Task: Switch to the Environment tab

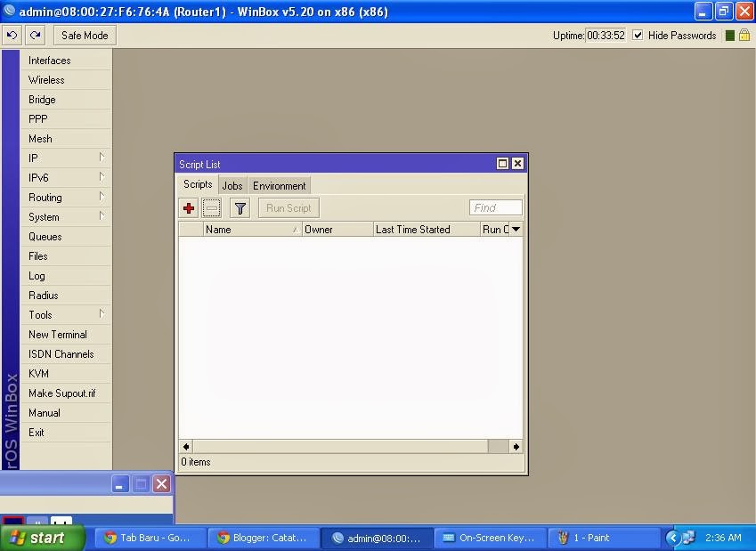Action: (279, 185)
